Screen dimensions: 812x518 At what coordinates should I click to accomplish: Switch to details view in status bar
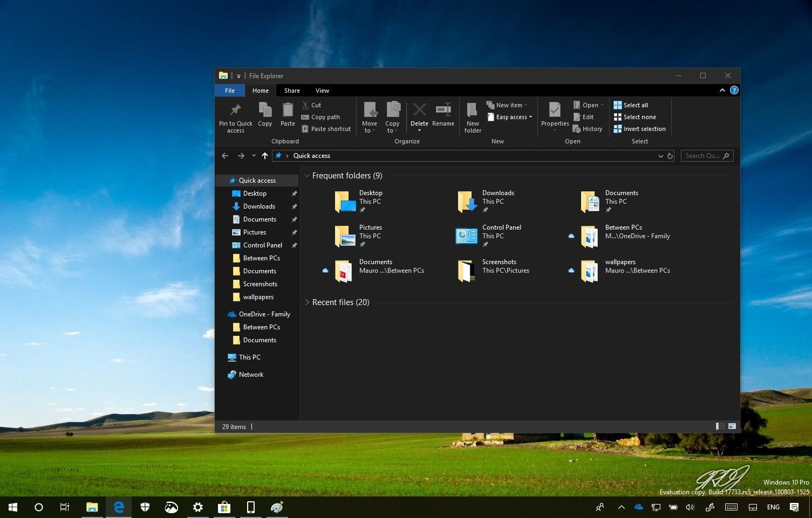(x=720, y=426)
